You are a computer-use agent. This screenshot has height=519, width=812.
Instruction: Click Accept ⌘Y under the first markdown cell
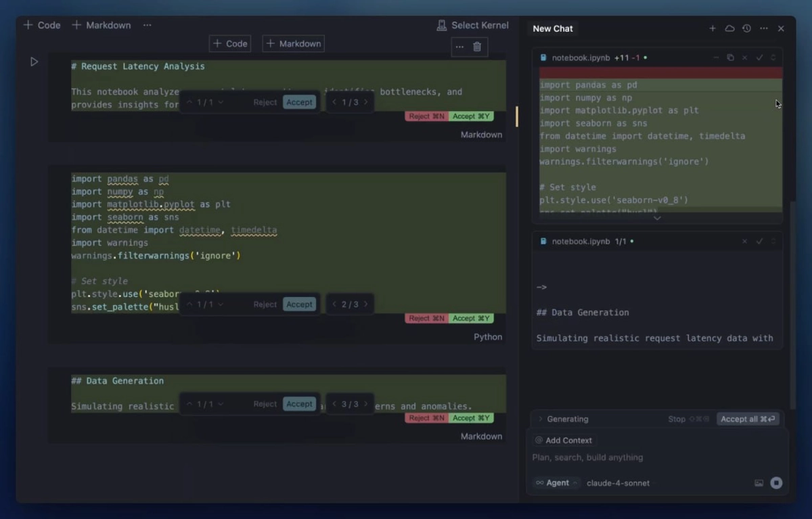(471, 116)
